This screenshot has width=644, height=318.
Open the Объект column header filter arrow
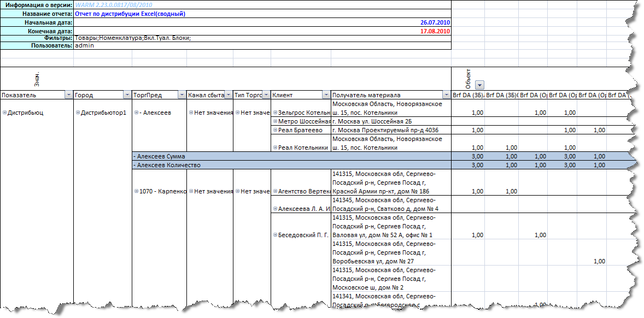coord(479,85)
